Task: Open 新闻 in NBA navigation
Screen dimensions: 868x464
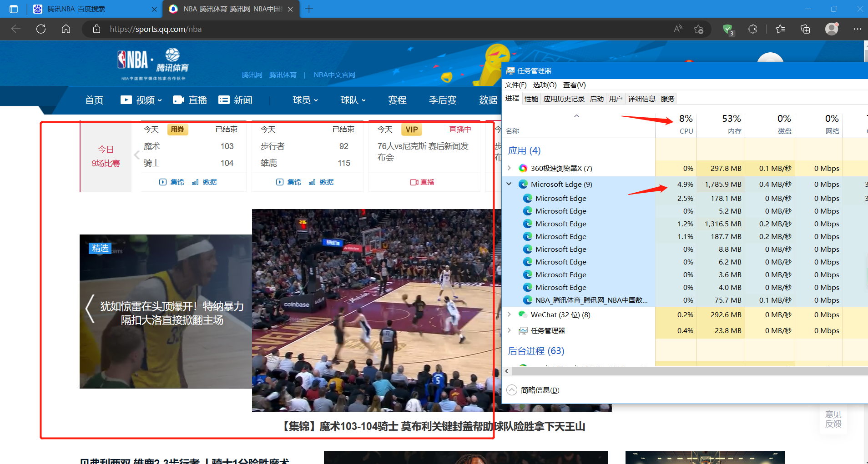Action: (235, 100)
